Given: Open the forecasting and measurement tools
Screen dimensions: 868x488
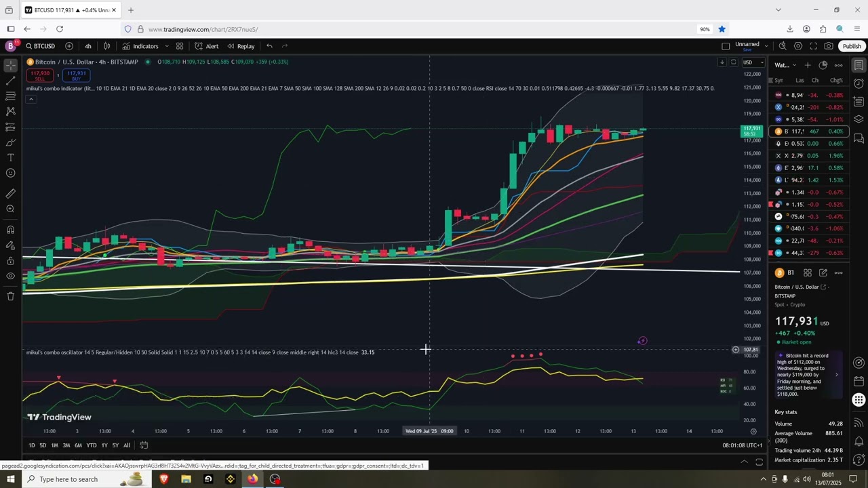Looking at the screenshot, I should [x=10, y=127].
